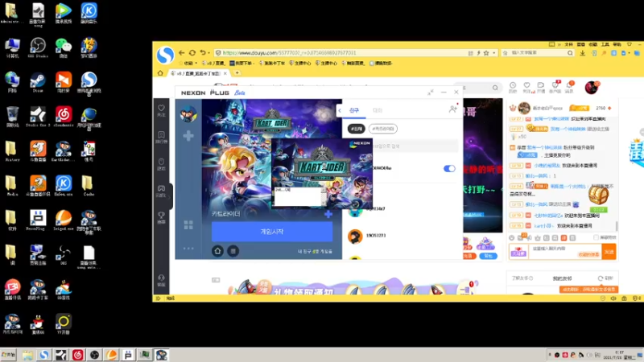Open the Steam desktop shortcut

click(x=37, y=82)
